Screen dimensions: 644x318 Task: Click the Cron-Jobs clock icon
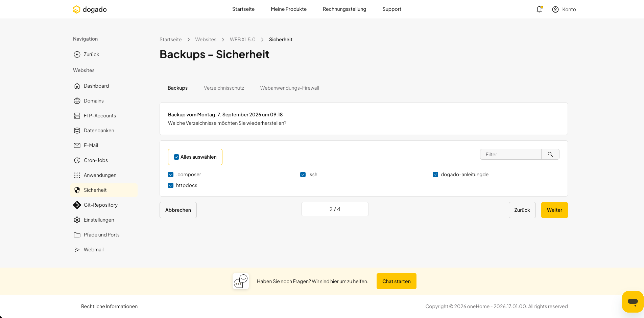(x=77, y=160)
